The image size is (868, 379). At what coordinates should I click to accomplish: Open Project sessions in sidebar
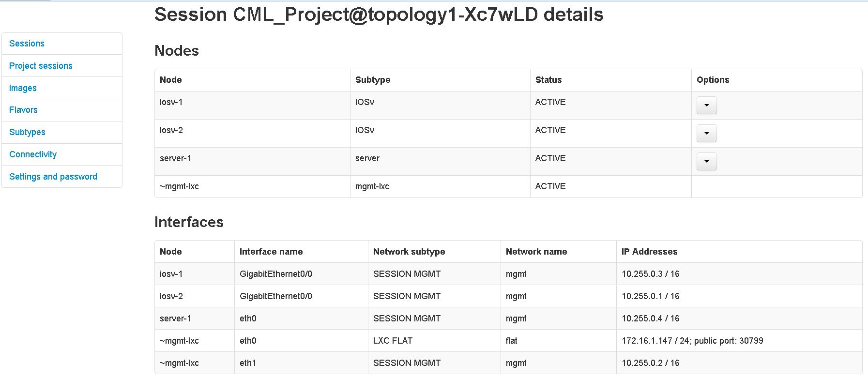pyautogui.click(x=41, y=66)
